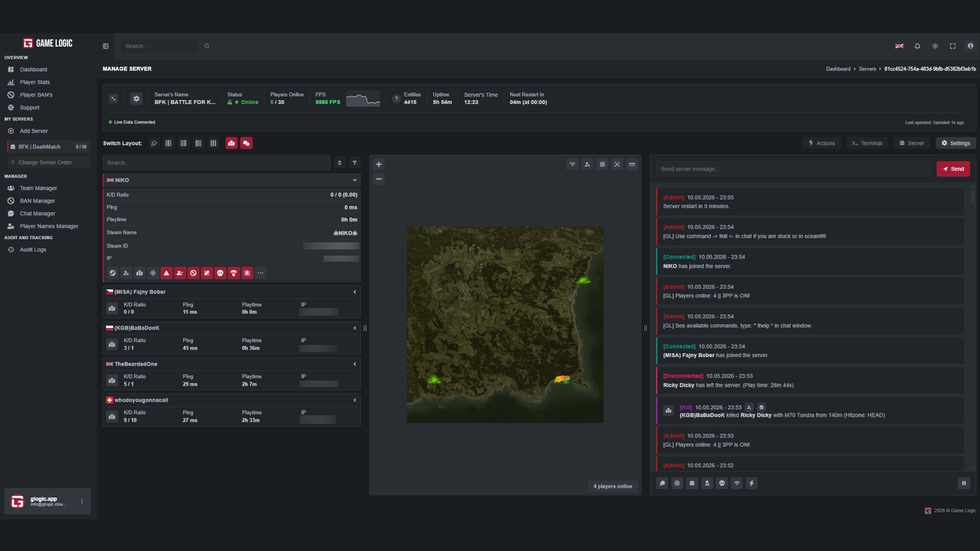Pause the live log feed
Image resolution: width=980 pixels, height=551 pixels.
[964, 483]
